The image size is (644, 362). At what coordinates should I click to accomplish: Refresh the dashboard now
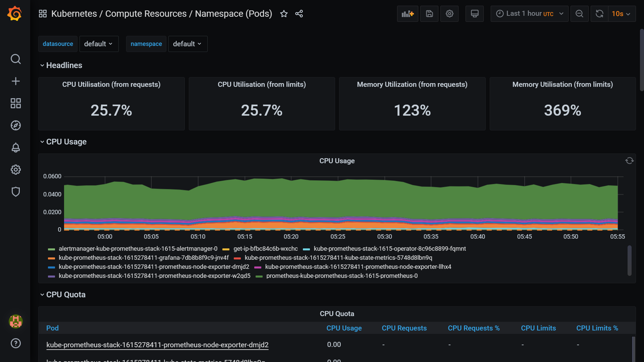pyautogui.click(x=599, y=14)
